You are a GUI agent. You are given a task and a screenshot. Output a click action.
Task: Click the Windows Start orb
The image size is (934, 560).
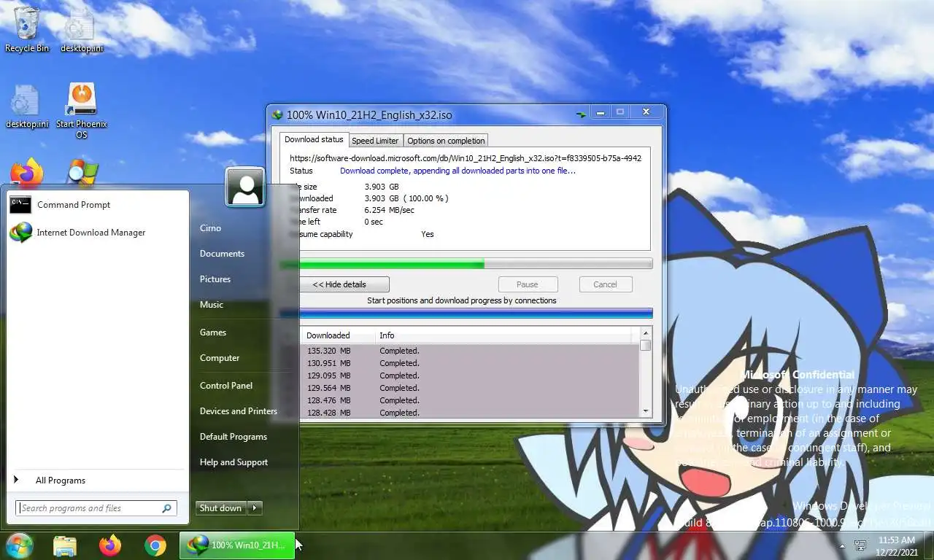point(20,545)
